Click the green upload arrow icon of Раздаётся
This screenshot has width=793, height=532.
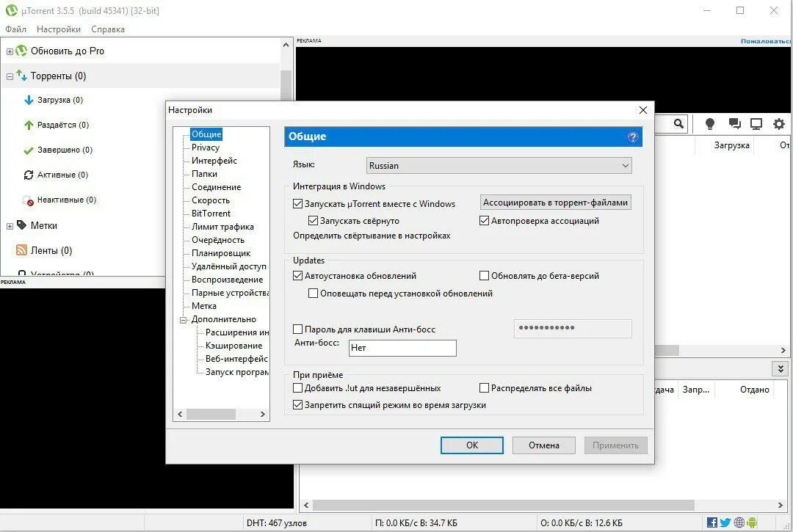click(x=29, y=125)
